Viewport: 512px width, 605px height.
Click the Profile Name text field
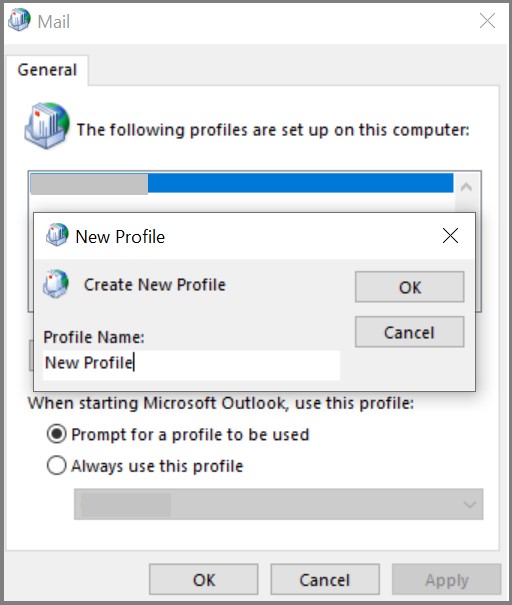(x=191, y=365)
